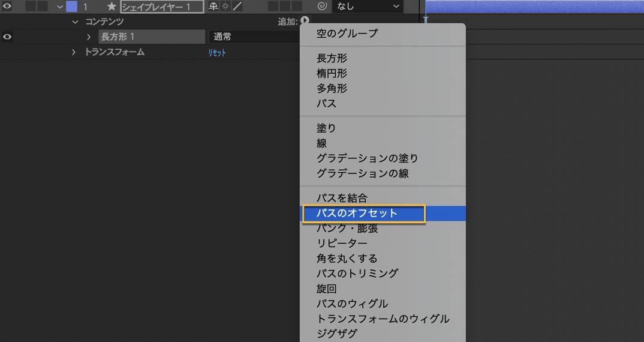
Task: Click the リセット link
Action: pos(217,53)
